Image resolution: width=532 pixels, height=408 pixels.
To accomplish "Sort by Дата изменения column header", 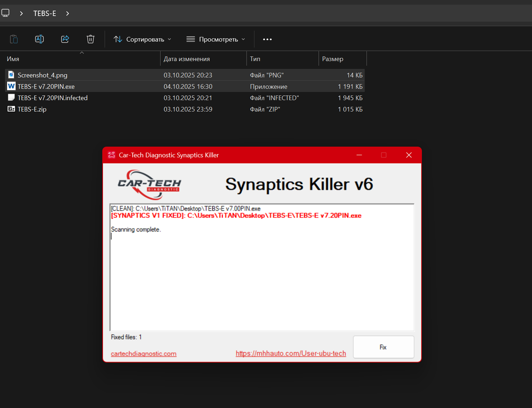I will point(187,59).
